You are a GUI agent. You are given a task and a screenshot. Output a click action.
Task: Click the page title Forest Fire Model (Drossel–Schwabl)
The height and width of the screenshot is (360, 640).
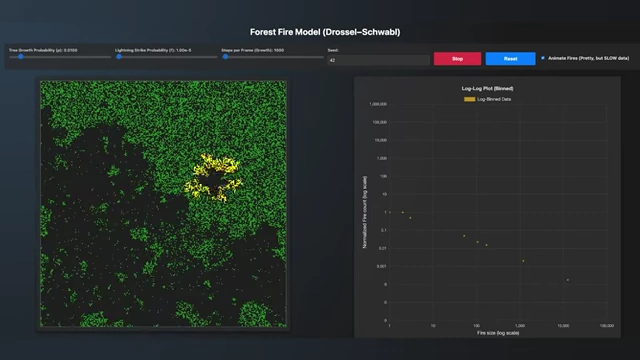click(325, 32)
